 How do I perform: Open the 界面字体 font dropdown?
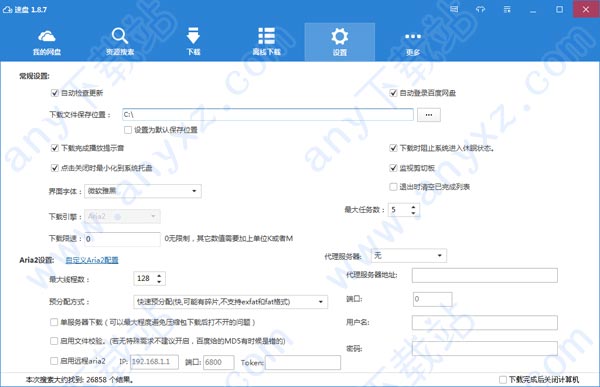click(143, 191)
